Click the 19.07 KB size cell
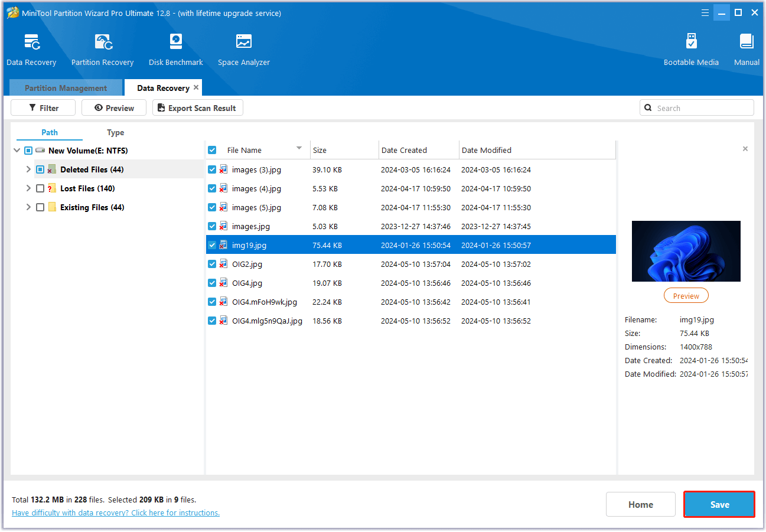This screenshot has width=766, height=532. [327, 283]
